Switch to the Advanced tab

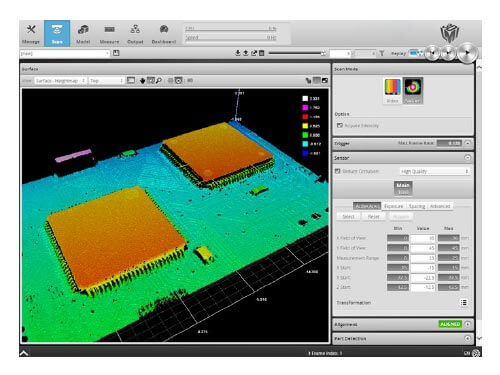pyautogui.click(x=440, y=206)
